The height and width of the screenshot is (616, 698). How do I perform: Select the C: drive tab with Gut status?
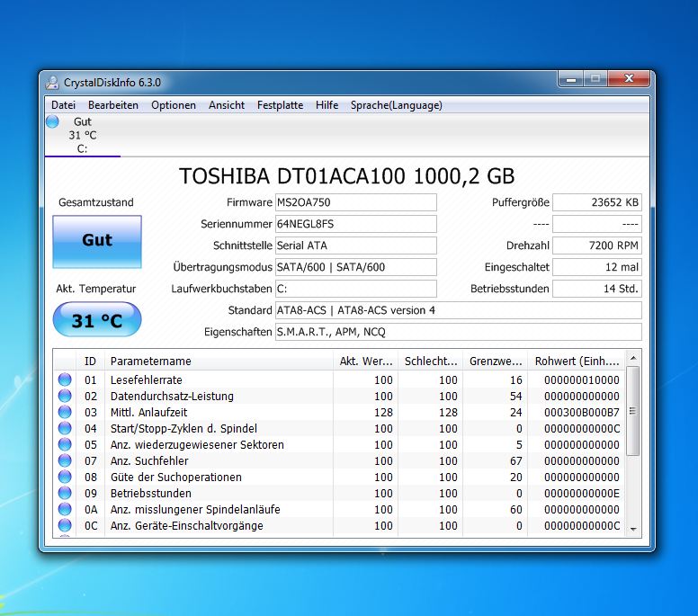coord(83,135)
